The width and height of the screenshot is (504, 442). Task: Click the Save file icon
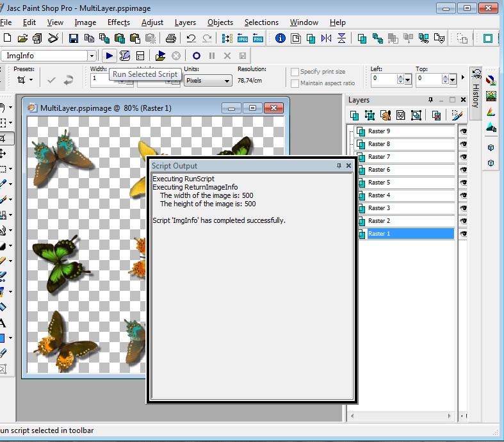click(74, 38)
